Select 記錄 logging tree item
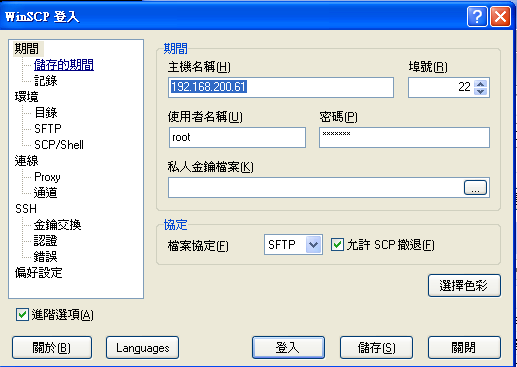This screenshot has height=367, width=517. click(x=46, y=81)
